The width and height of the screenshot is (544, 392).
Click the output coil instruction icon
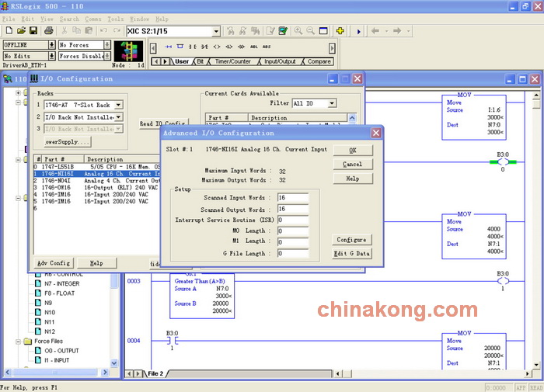point(217,47)
